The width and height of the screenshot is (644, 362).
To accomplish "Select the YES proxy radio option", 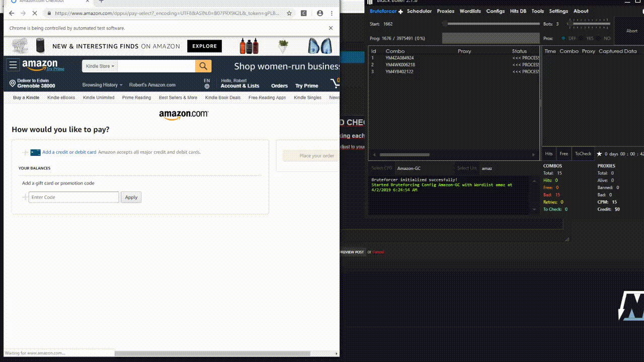I will pos(582,38).
